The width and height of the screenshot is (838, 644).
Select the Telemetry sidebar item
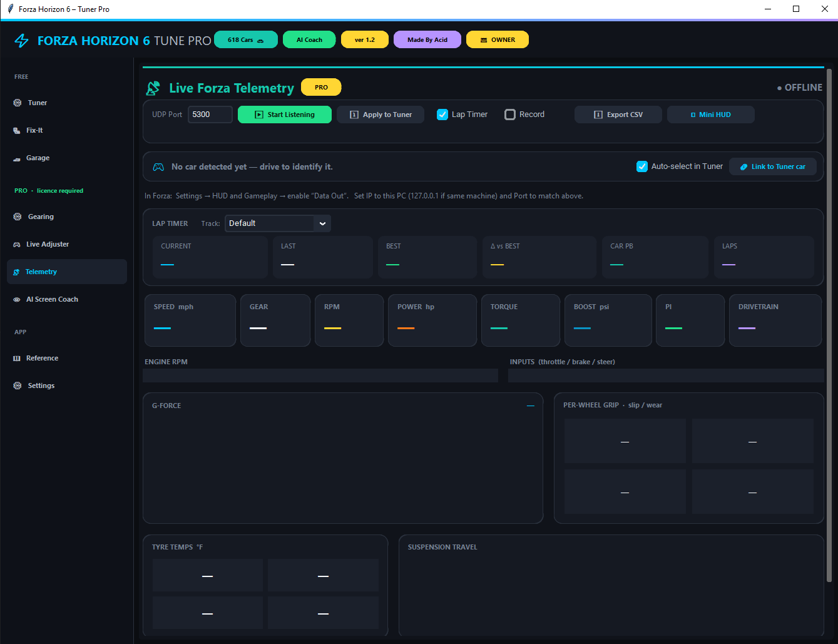pyautogui.click(x=67, y=272)
